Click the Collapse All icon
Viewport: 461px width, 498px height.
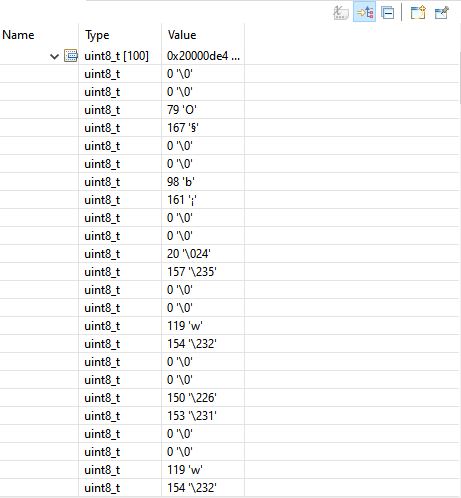[387, 13]
